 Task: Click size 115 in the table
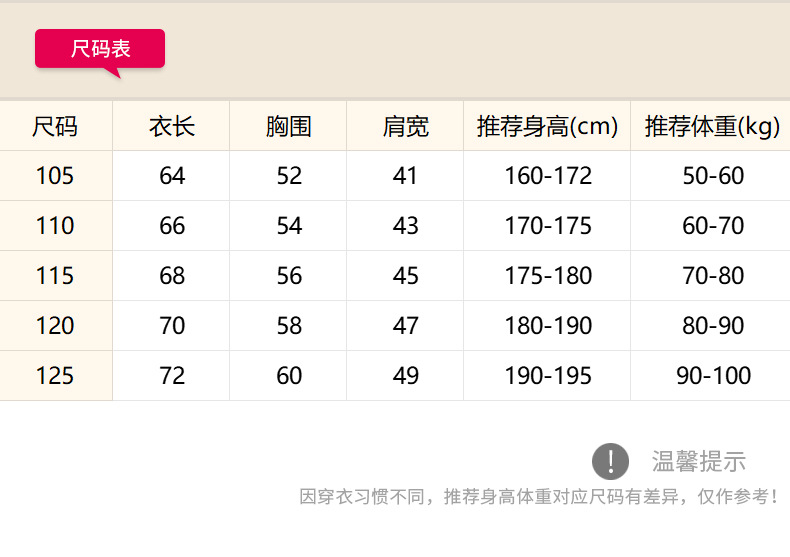click(x=55, y=276)
